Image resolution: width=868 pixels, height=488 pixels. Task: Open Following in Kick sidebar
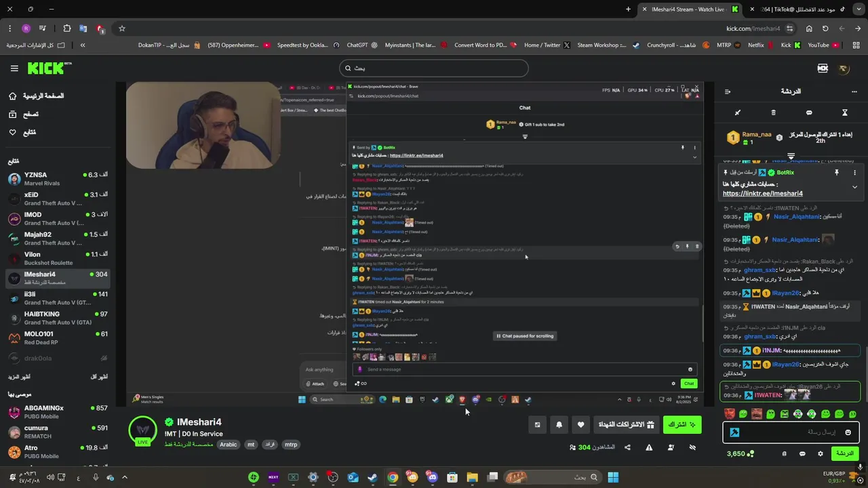point(23,132)
